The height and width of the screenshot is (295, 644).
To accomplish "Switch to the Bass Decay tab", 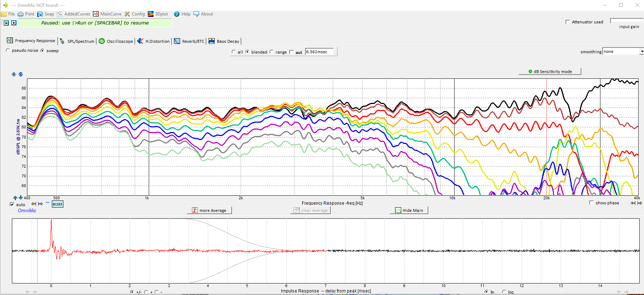I will 224,41.
